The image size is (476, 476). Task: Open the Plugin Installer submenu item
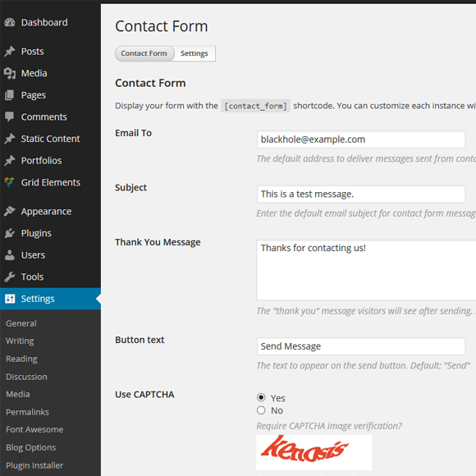pyautogui.click(x=34, y=465)
